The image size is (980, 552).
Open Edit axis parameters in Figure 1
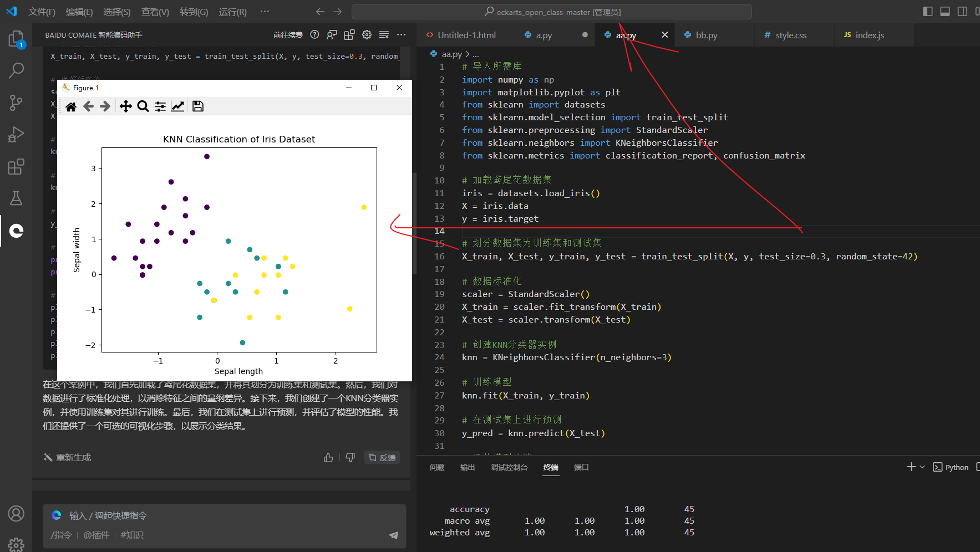pyautogui.click(x=177, y=106)
